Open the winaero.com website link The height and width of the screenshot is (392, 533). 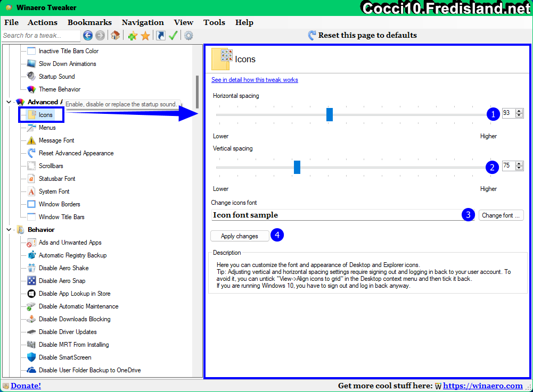(483, 386)
